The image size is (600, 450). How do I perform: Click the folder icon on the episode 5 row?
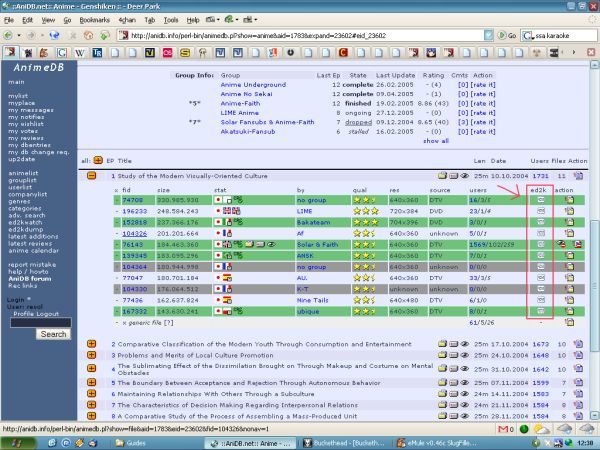coord(442,383)
